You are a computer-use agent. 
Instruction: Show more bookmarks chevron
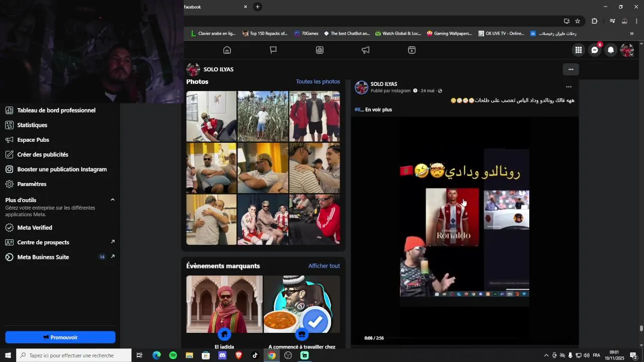(632, 34)
